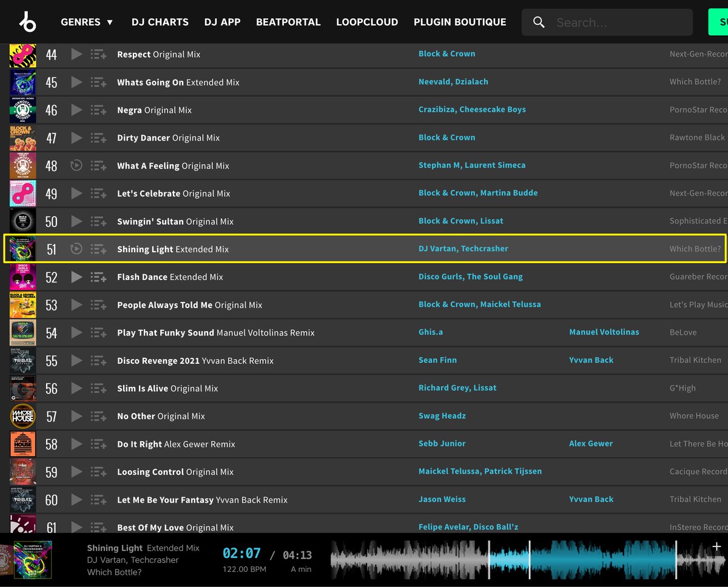728x587 pixels.
Task: Replay track 48 What A Feeling
Action: pyautogui.click(x=76, y=165)
